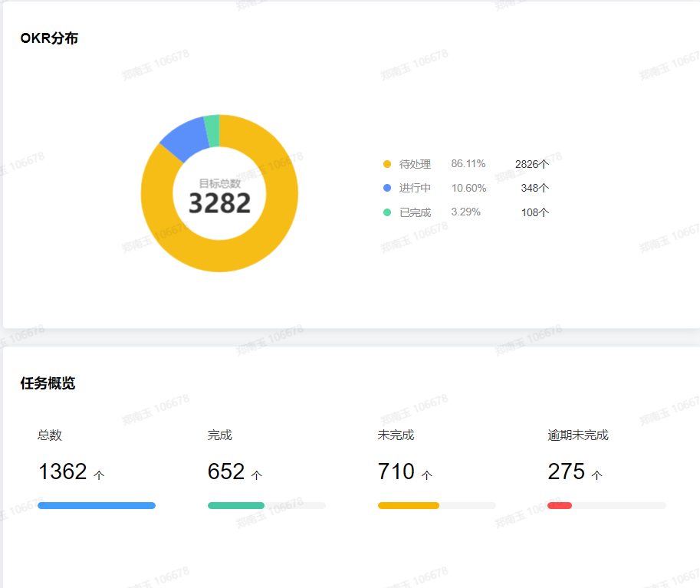This screenshot has width=700, height=588.
Task: Click the 3282 total in donut center
Action: (x=219, y=204)
